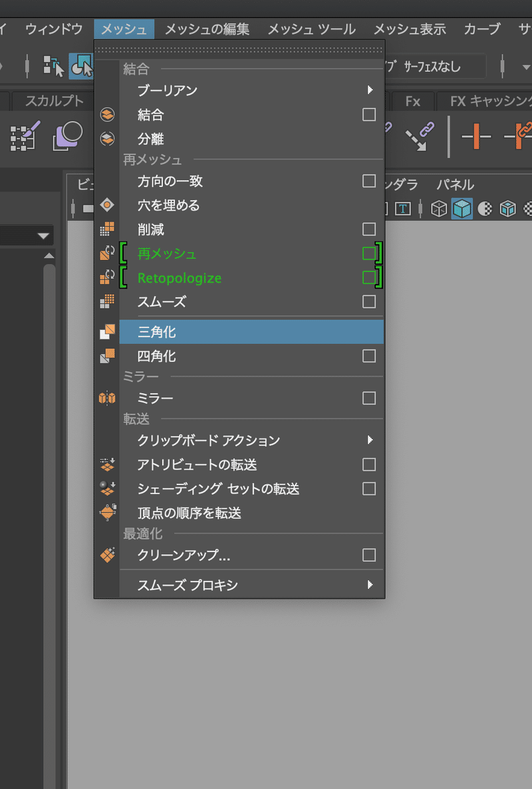Image resolution: width=532 pixels, height=789 pixels.
Task: Open options box for クリーンアップ
Action: click(369, 555)
